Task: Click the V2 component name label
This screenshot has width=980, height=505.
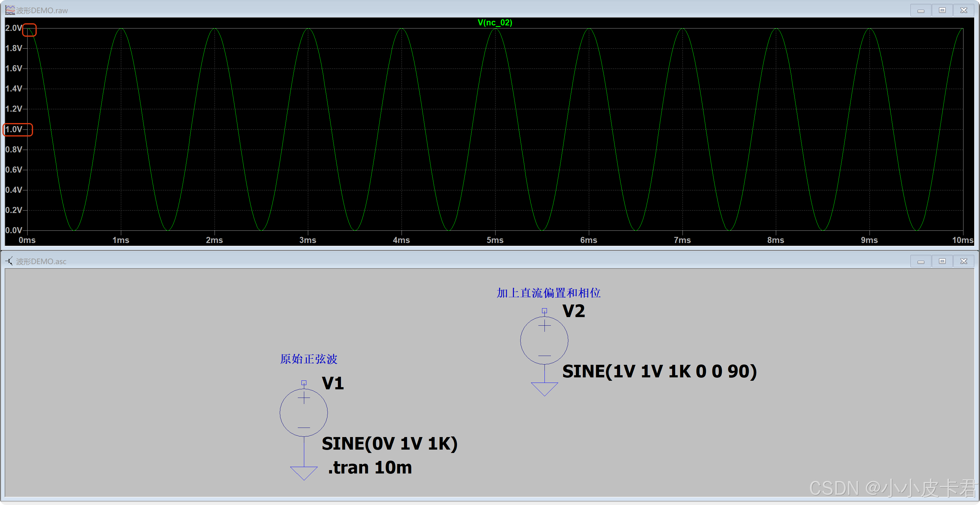Action: 574,311
